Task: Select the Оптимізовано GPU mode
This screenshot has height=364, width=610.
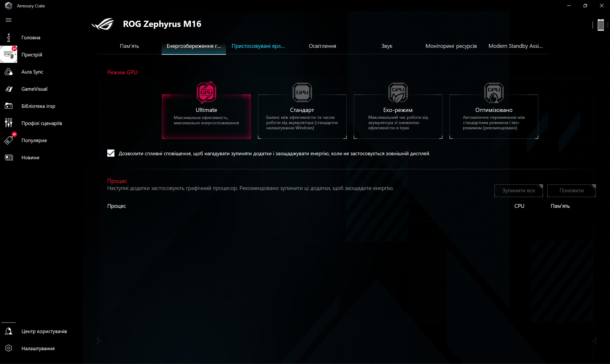Action: click(494, 116)
